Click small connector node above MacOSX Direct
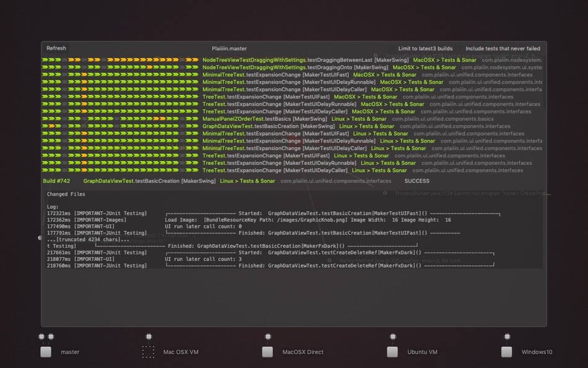This screenshot has width=588, height=368. 268,336
